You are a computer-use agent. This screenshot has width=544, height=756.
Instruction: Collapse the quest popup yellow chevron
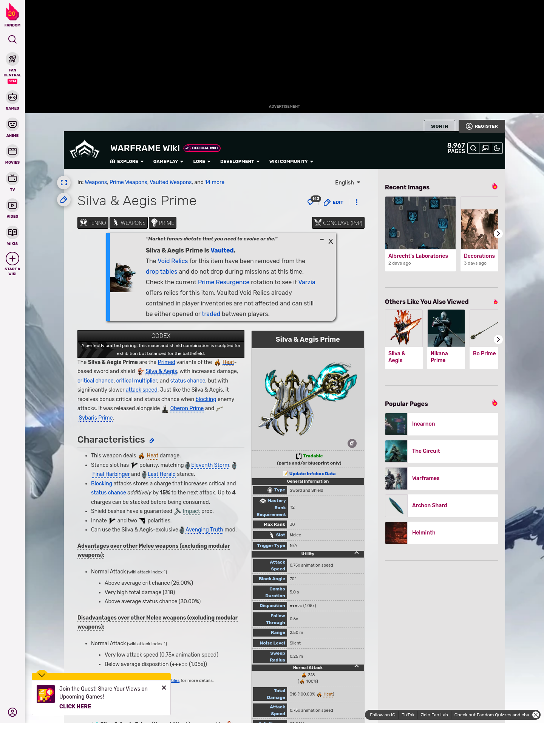point(42,675)
